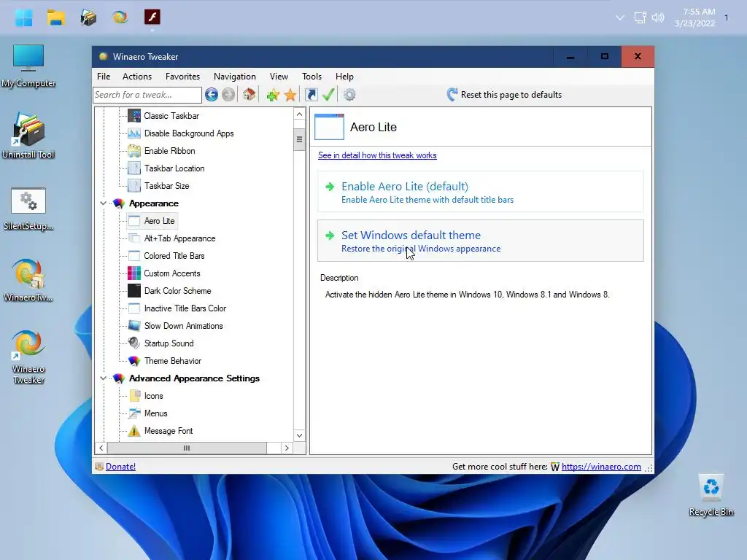Click volume icon in system tray
Screen dimensions: 747x560
pyautogui.click(x=658, y=17)
